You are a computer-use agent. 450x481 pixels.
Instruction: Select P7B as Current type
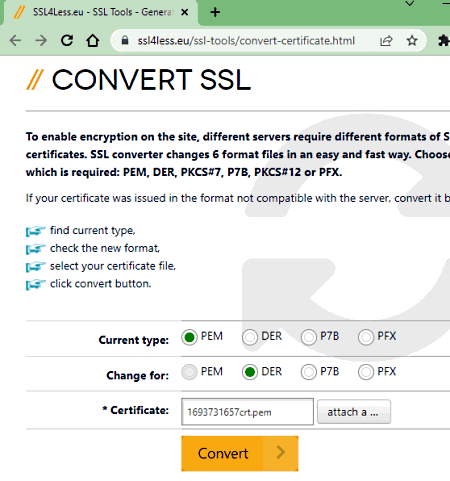pyautogui.click(x=308, y=337)
